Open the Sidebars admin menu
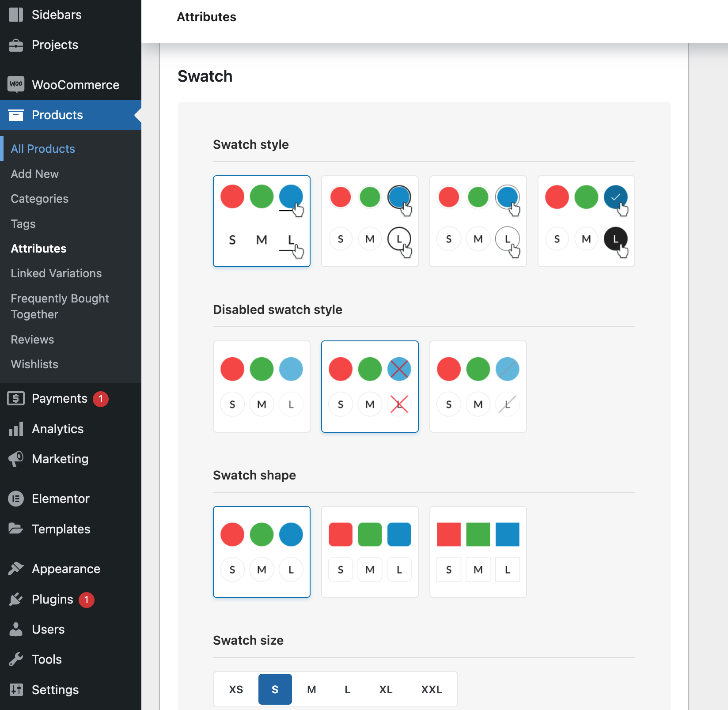The height and width of the screenshot is (710, 728). pyautogui.click(x=71, y=15)
